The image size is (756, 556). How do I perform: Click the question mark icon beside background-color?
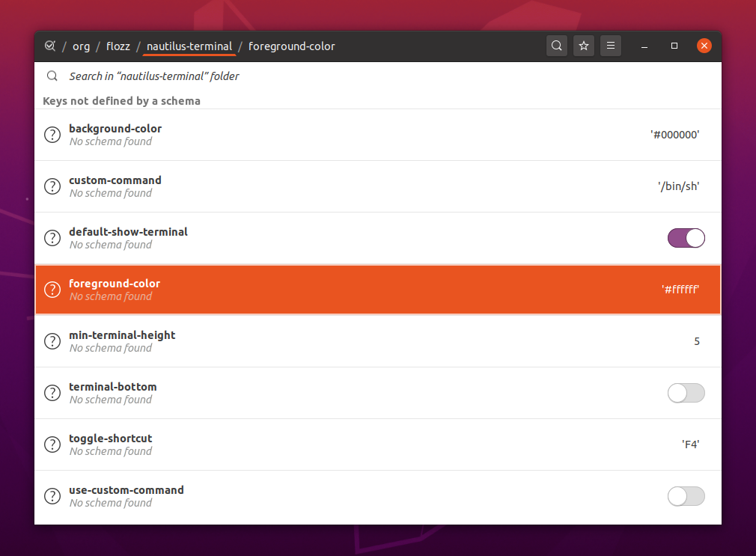tap(52, 135)
